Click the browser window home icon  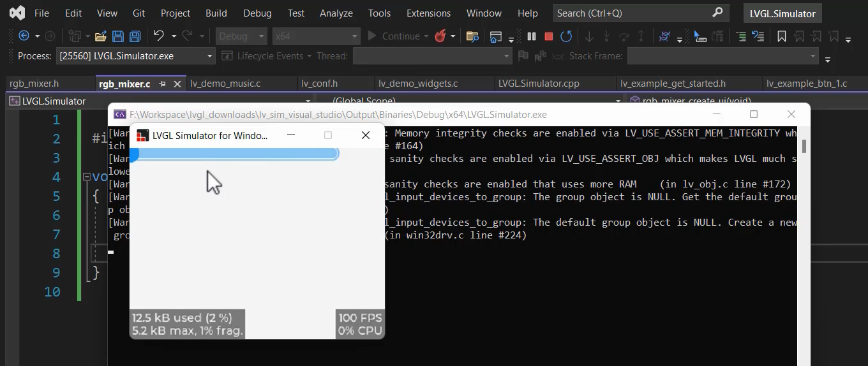coord(496,36)
